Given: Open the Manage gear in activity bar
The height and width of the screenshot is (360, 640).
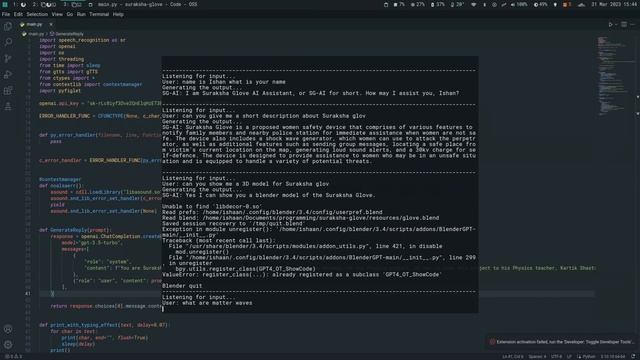Looking at the screenshot, I should pyautogui.click(x=8, y=345).
